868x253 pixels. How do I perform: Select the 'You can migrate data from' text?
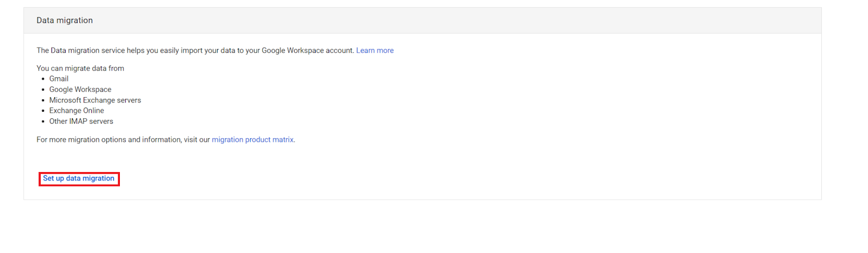click(x=80, y=68)
